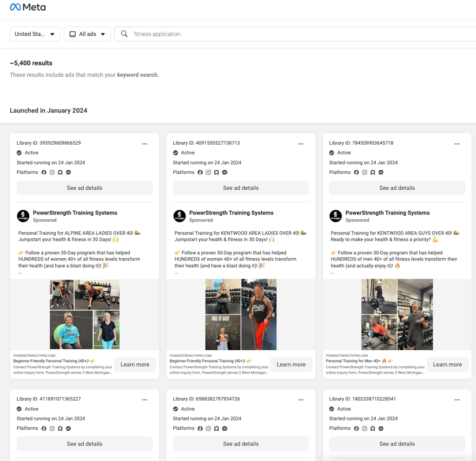
Task: Click Messenger platform icon on ad 4091550527738713
Action: pos(225,172)
